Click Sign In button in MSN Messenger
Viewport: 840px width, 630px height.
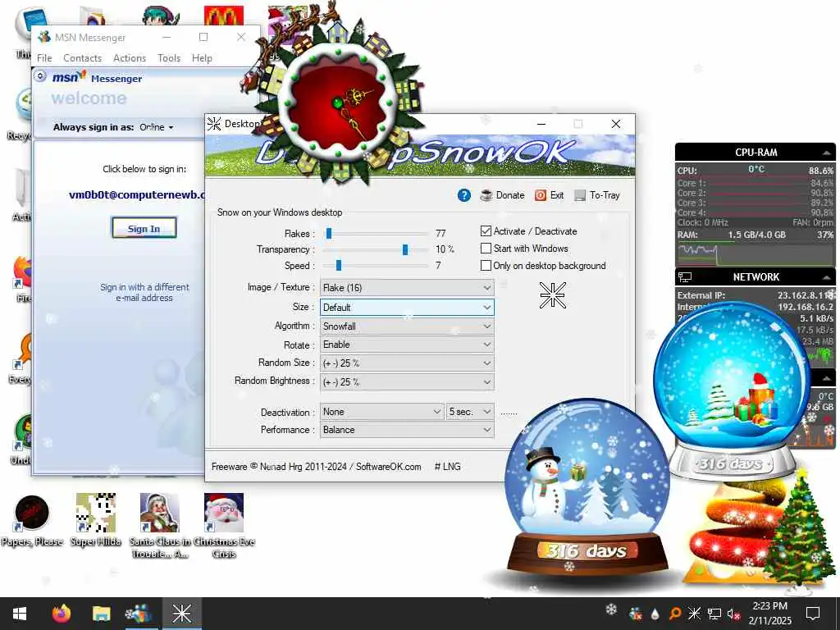(144, 228)
